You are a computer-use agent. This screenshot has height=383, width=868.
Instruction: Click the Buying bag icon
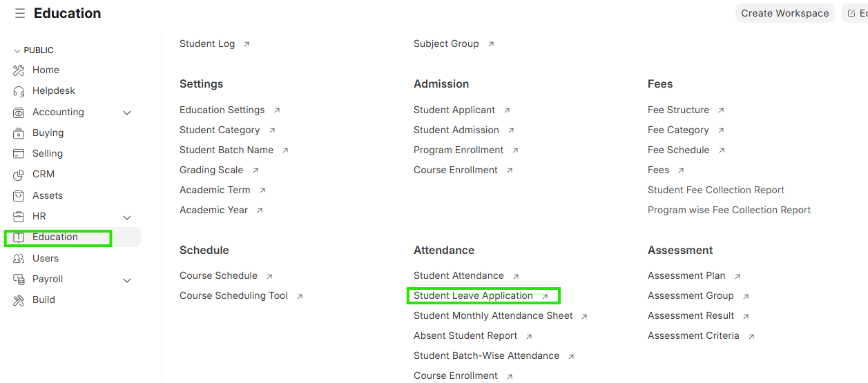pos(19,133)
